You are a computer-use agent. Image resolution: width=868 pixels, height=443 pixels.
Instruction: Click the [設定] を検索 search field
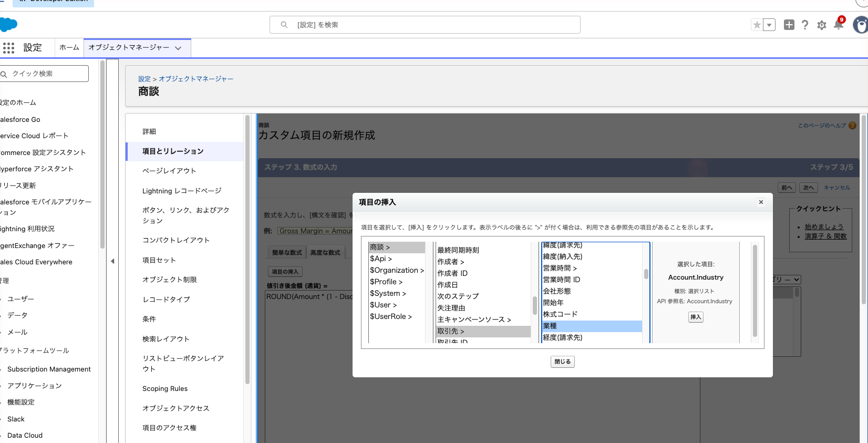425,25
